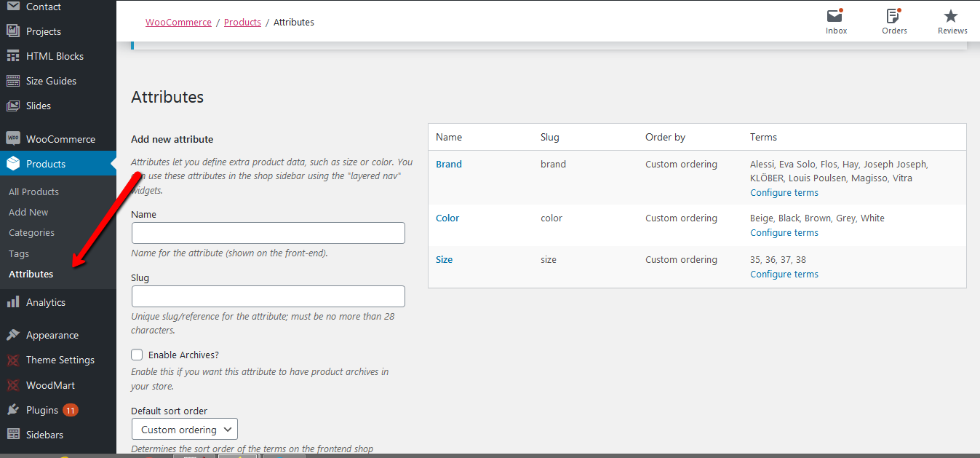Click the Order by column header
Viewport: 980px width, 458px height.
665,137
